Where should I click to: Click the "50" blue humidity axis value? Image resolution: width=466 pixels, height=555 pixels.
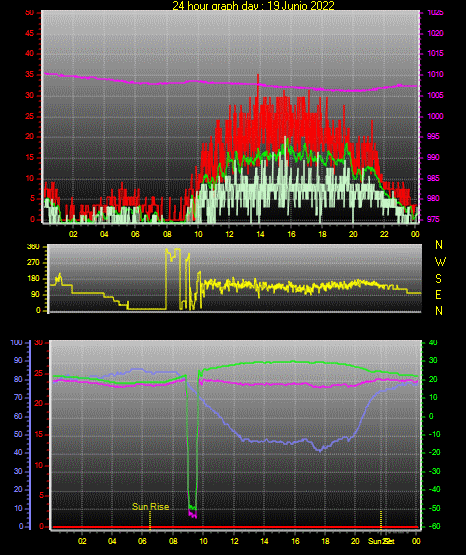click(x=18, y=434)
